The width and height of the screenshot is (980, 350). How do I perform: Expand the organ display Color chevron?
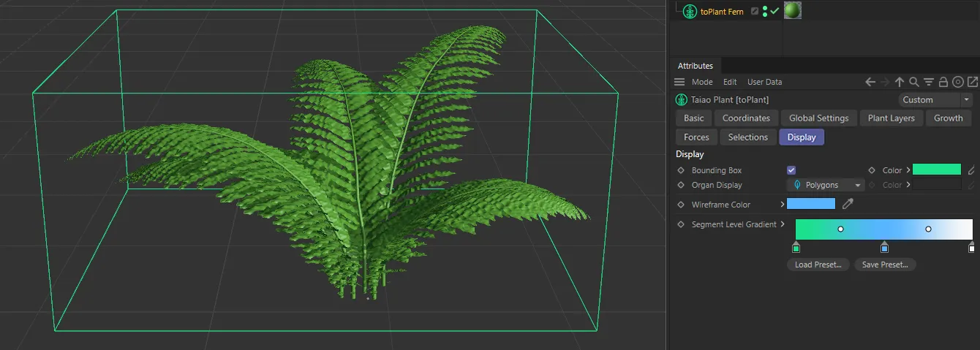coord(908,185)
